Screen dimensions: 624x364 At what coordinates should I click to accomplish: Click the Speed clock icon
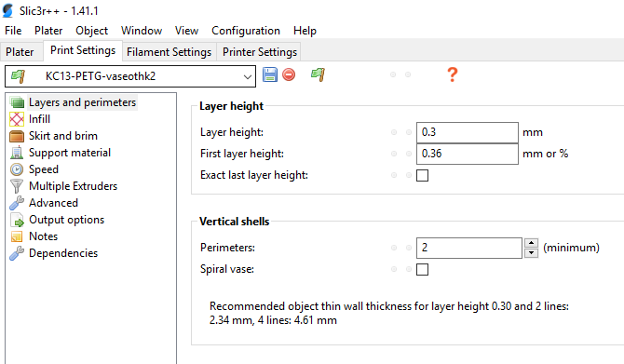[x=17, y=169]
